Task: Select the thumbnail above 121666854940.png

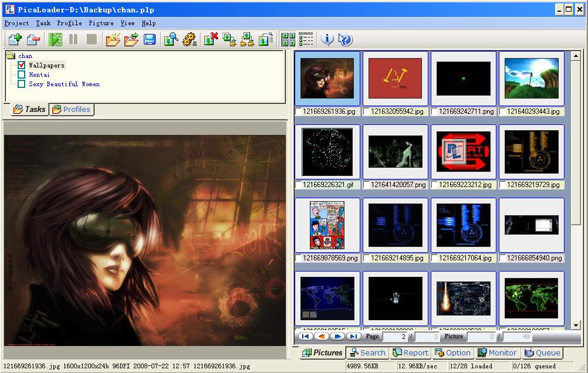Action: 532,225
